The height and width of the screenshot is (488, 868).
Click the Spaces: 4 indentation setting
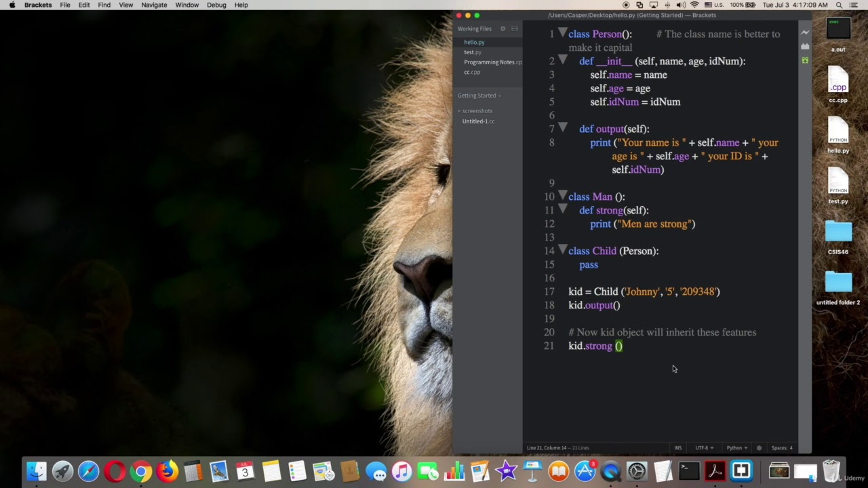tap(782, 448)
